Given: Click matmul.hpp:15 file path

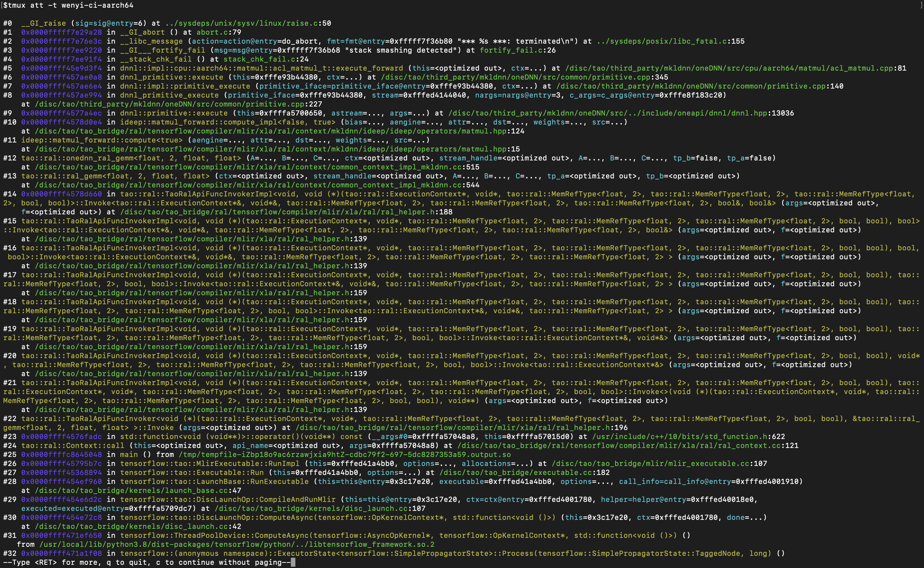Looking at the screenshot, I should tap(277, 150).
